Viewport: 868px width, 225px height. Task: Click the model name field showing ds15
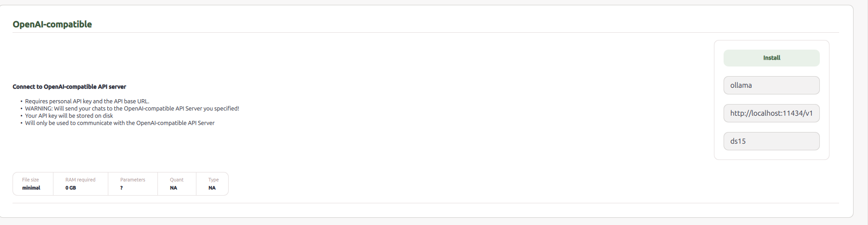(x=771, y=141)
